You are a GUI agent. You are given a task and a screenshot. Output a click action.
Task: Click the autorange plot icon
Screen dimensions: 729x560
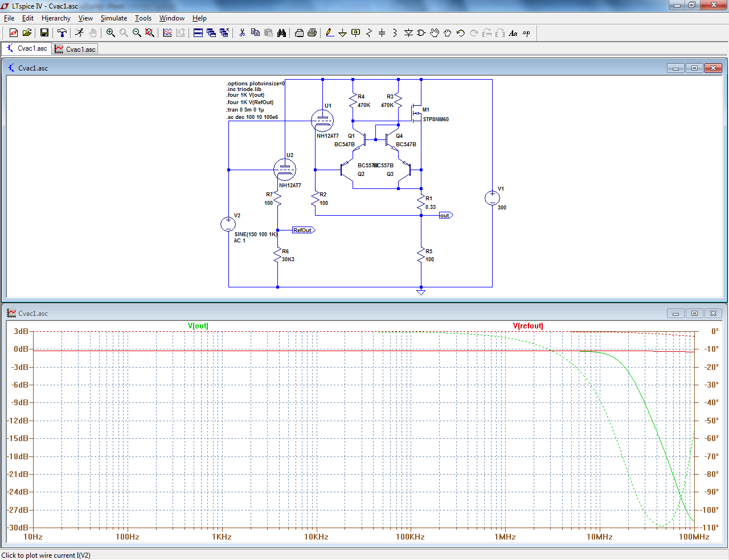(167, 33)
